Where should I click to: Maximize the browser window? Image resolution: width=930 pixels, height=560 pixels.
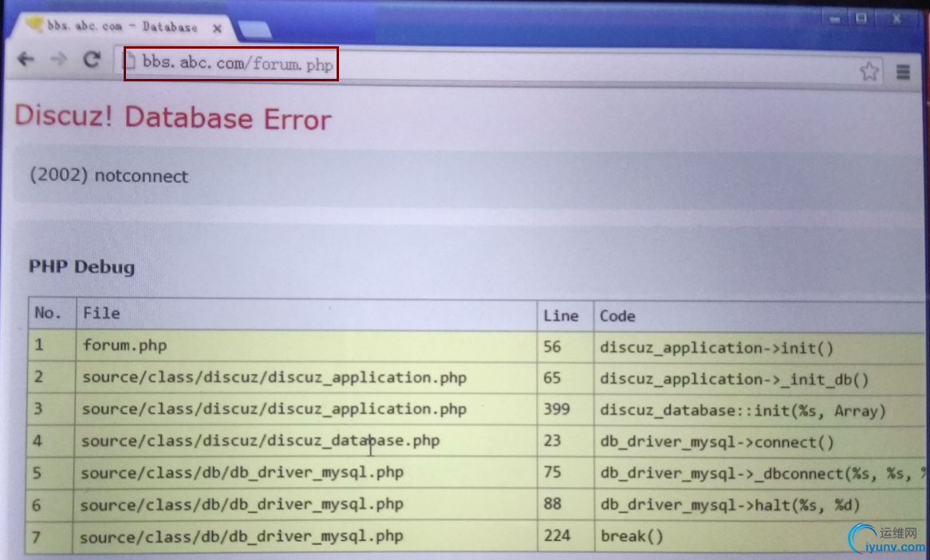861,18
